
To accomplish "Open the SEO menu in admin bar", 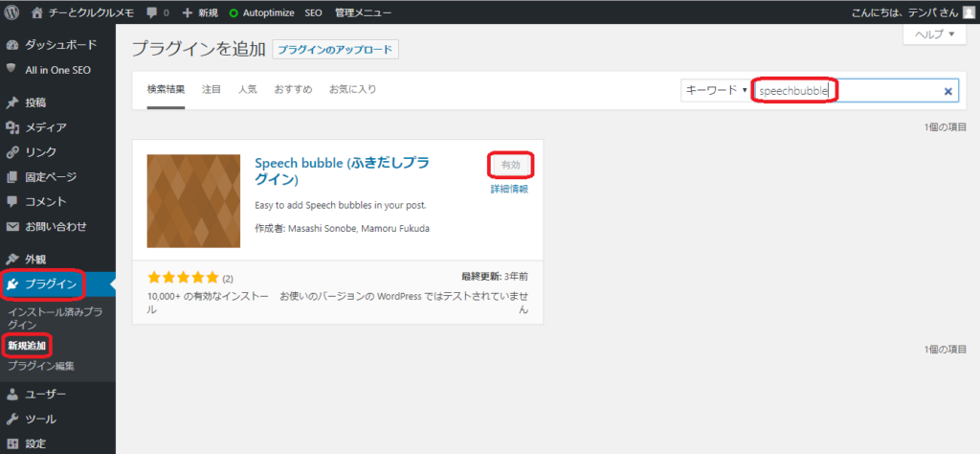I will pos(313,12).
